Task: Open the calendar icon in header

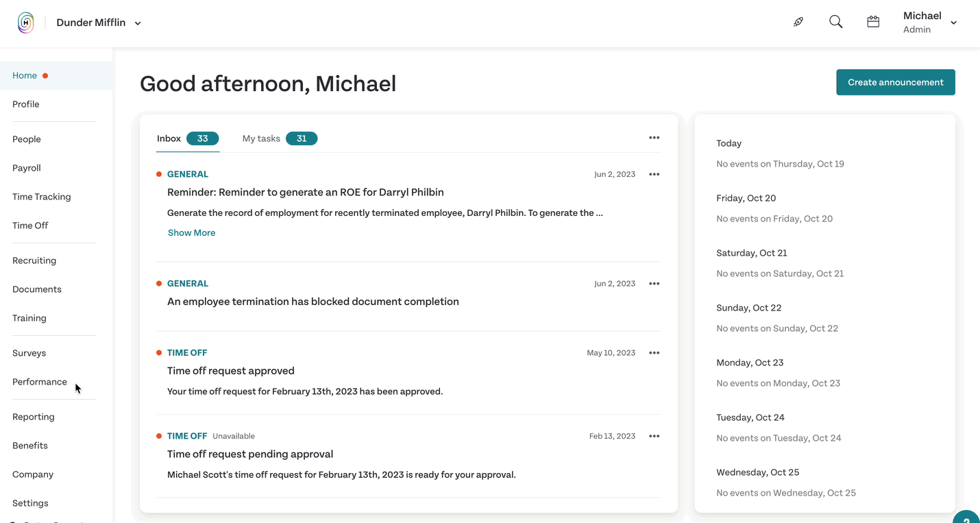Action: click(x=873, y=22)
